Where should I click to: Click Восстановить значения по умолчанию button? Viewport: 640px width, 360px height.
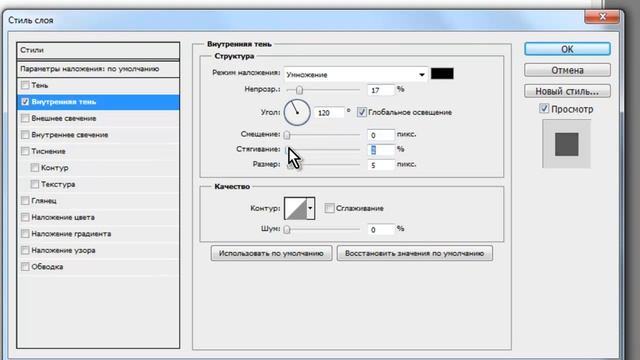(x=415, y=253)
